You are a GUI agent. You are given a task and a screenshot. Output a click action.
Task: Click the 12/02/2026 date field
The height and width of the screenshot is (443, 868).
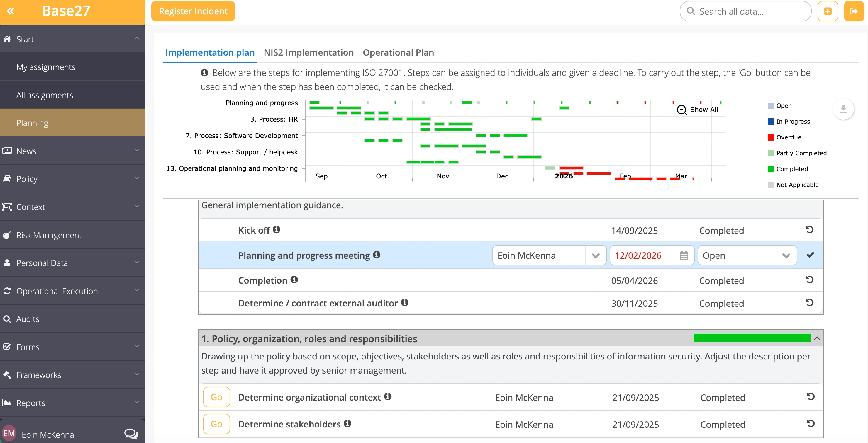642,255
